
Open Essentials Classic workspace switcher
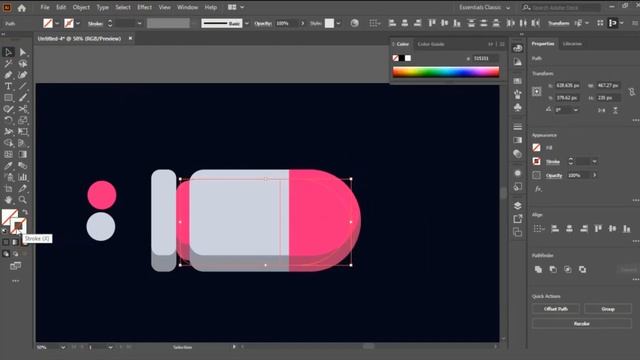point(484,8)
